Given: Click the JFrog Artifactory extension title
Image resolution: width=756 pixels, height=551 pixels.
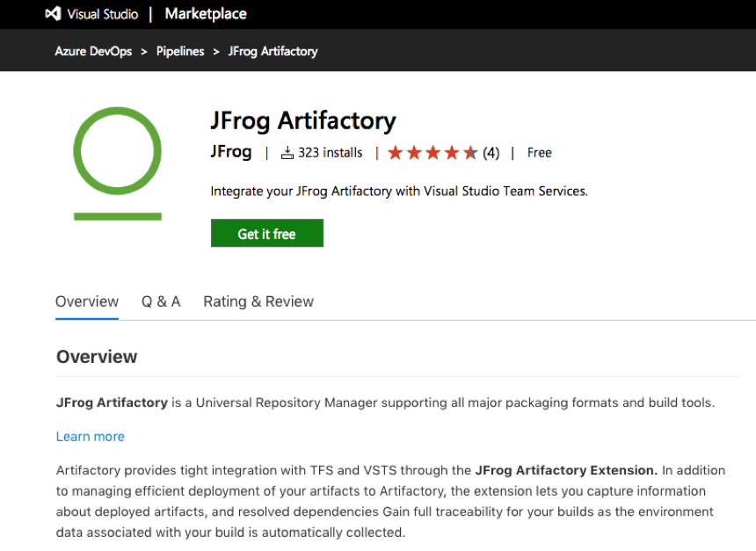Looking at the screenshot, I should pos(303,120).
